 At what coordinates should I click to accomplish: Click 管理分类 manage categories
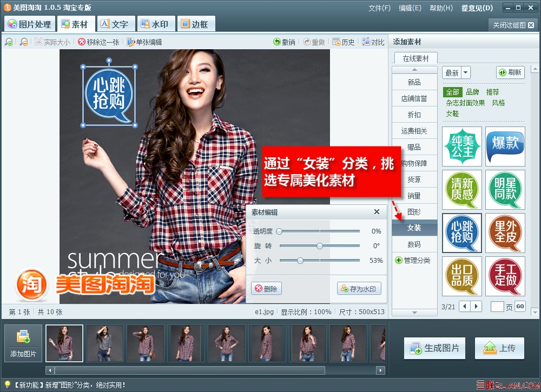pos(413,260)
